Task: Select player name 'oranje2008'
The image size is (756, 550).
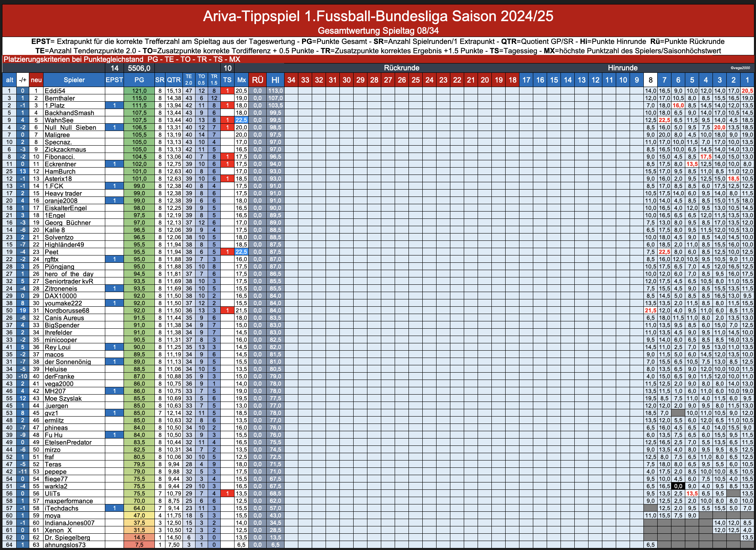Action: pos(61,201)
